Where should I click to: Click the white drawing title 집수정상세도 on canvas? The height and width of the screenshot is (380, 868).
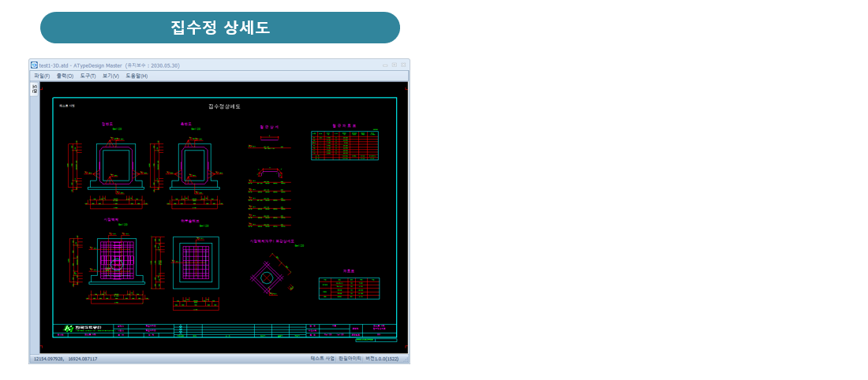click(224, 106)
